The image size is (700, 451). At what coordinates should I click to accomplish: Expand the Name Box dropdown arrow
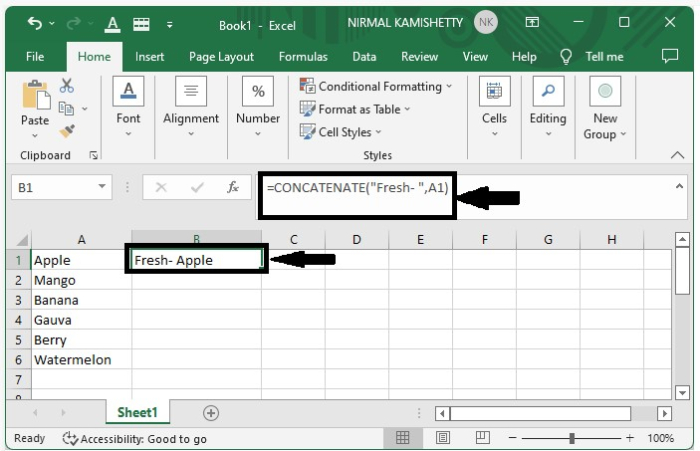[102, 187]
